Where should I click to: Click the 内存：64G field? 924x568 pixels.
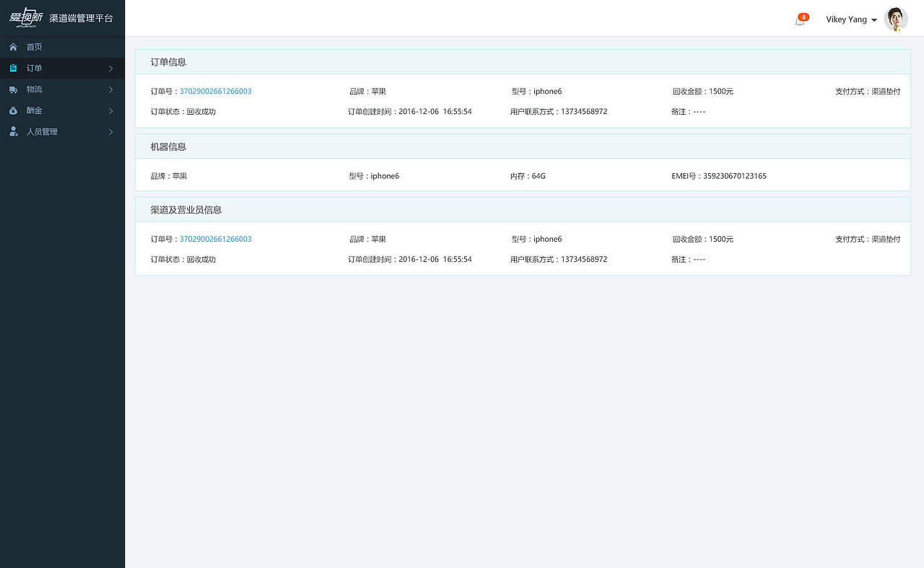click(528, 176)
